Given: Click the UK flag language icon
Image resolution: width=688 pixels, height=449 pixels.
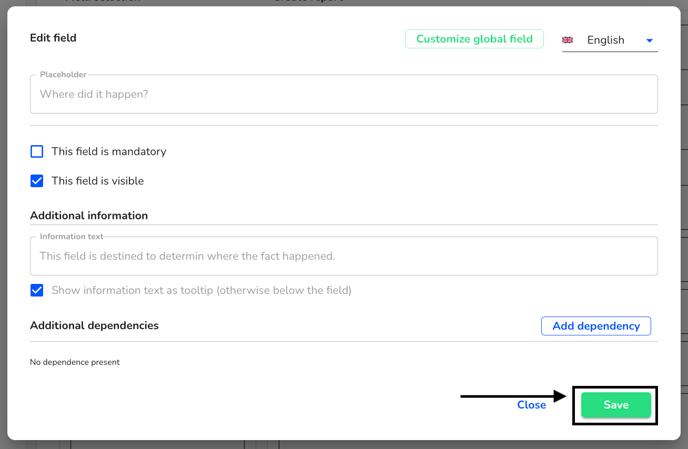Looking at the screenshot, I should pyautogui.click(x=567, y=40).
